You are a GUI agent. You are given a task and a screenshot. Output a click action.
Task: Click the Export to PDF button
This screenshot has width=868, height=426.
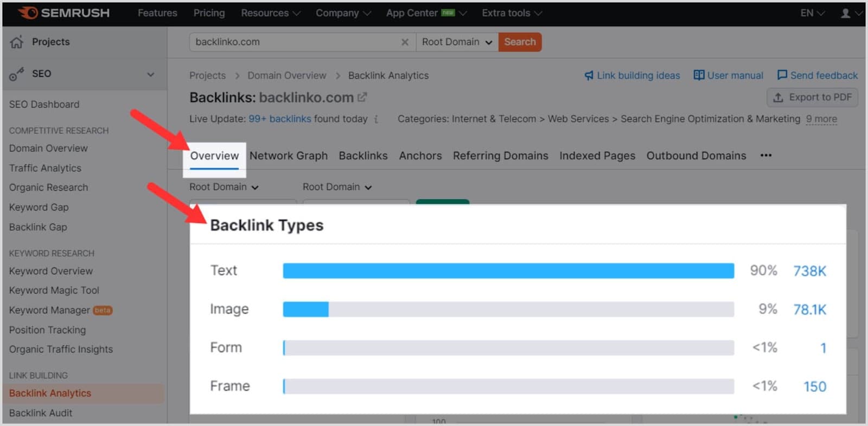[x=812, y=98]
